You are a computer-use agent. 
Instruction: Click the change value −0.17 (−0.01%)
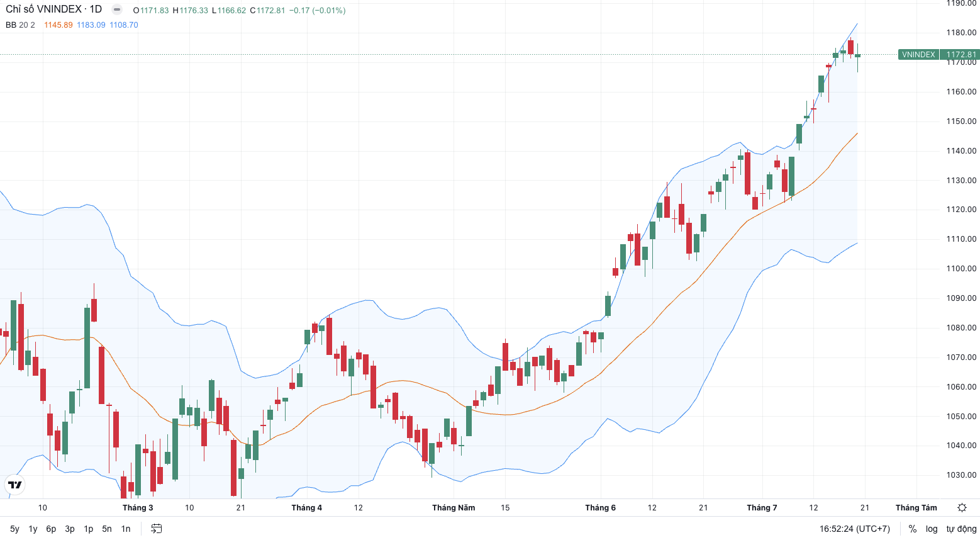coord(317,11)
